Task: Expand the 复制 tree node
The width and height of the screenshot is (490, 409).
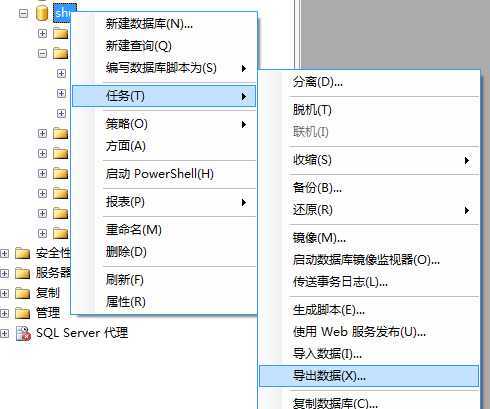Action: point(4,294)
